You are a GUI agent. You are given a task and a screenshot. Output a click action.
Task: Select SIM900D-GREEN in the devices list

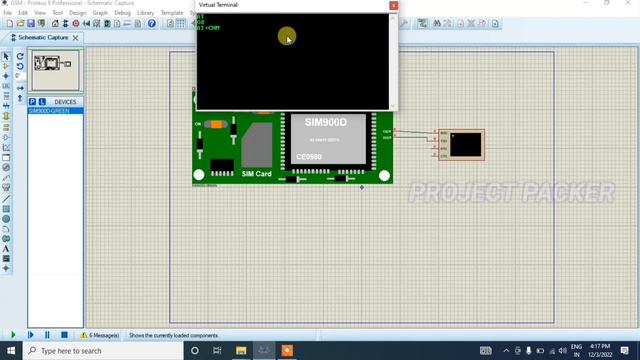56,111
